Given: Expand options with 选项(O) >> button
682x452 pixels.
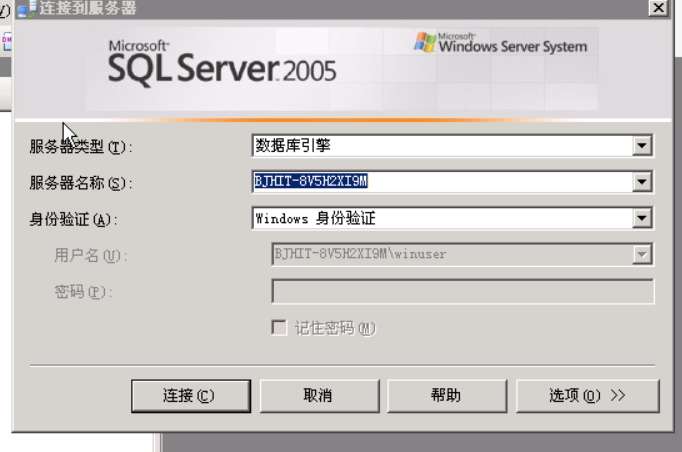Looking at the screenshot, I should 588,396.
